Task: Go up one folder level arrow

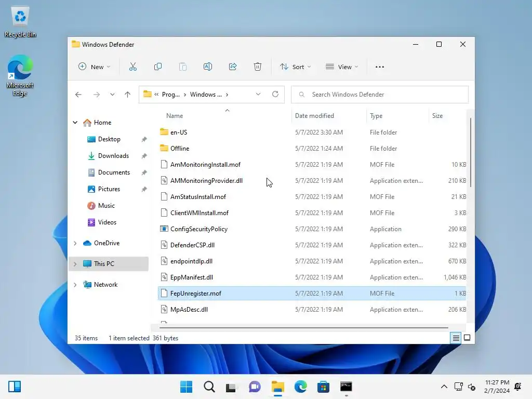Action: tap(128, 95)
